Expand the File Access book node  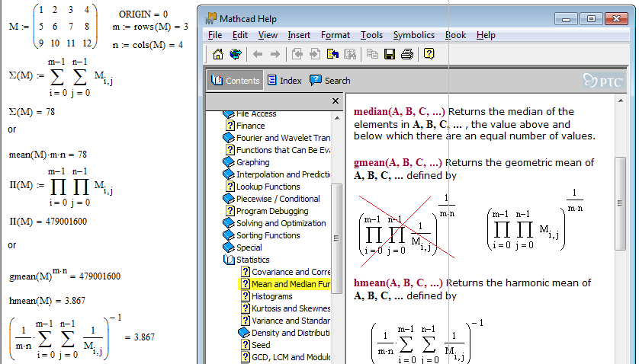[x=250, y=113]
